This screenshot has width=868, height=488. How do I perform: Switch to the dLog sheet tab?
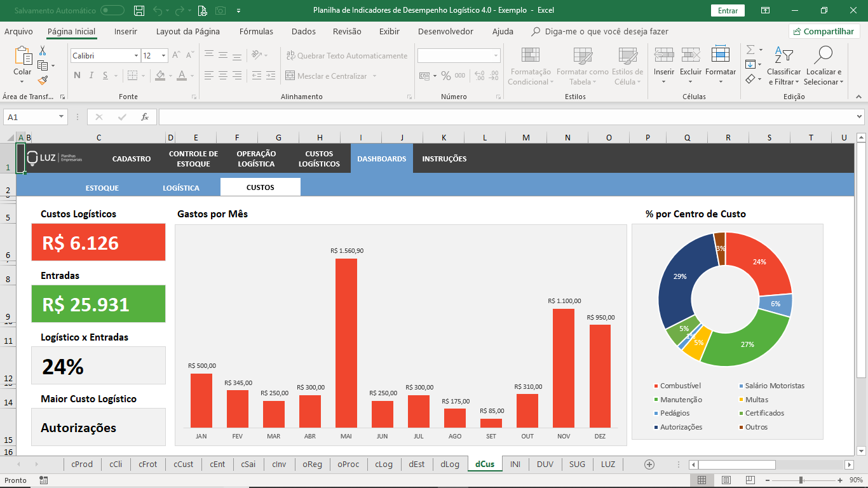pyautogui.click(x=450, y=464)
